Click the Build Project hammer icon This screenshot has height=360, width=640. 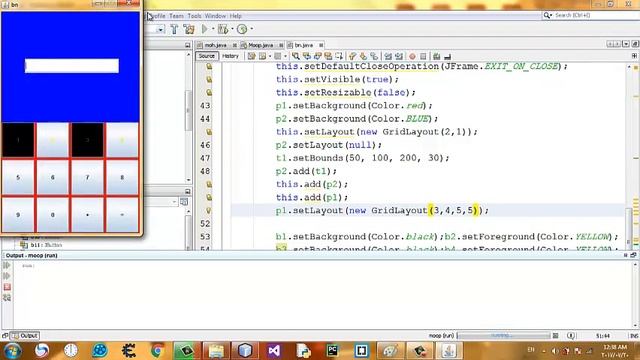coord(174,29)
